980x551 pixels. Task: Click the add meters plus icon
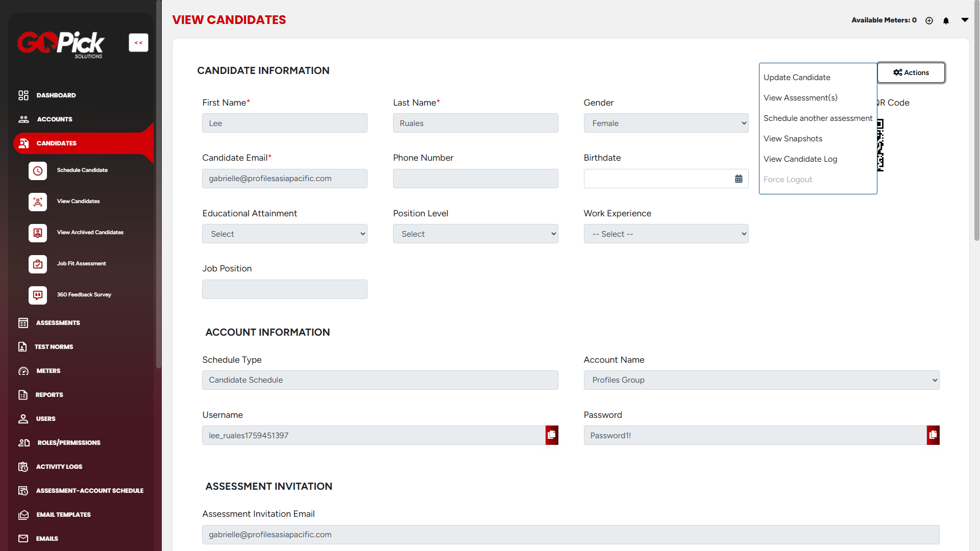point(929,20)
